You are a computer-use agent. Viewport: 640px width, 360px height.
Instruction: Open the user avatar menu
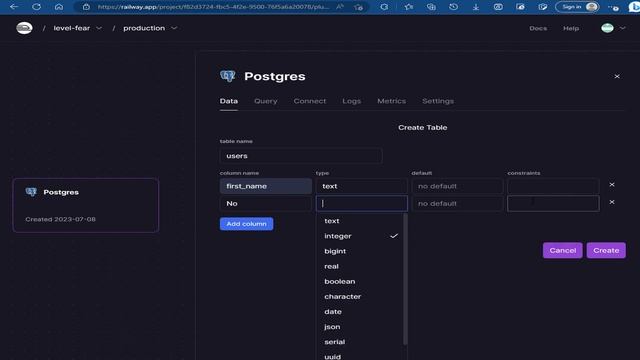pos(607,28)
